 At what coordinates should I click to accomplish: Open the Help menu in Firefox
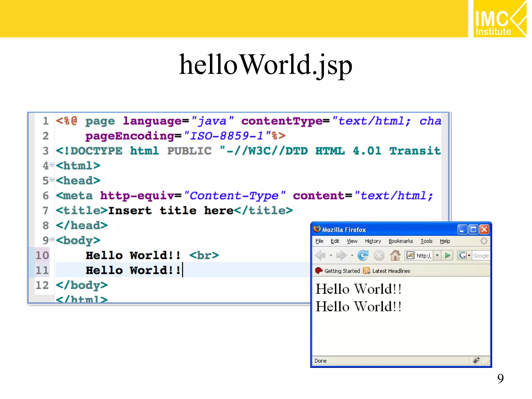pyautogui.click(x=445, y=241)
